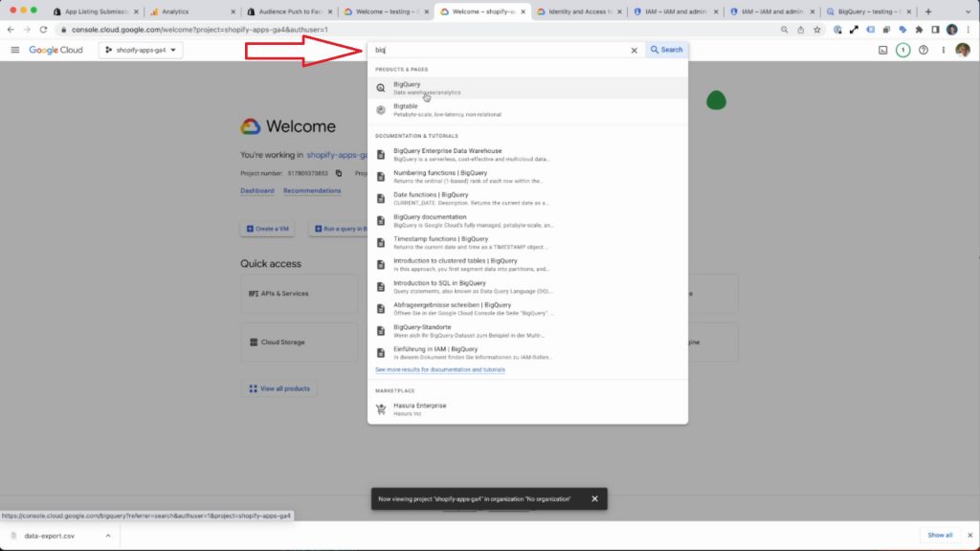Open APIs & Services quick access card
980x551 pixels.
[x=300, y=294]
